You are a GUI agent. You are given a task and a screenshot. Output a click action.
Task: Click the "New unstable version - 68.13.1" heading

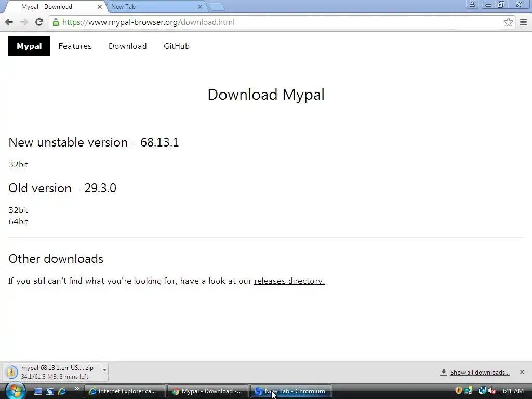tap(94, 142)
